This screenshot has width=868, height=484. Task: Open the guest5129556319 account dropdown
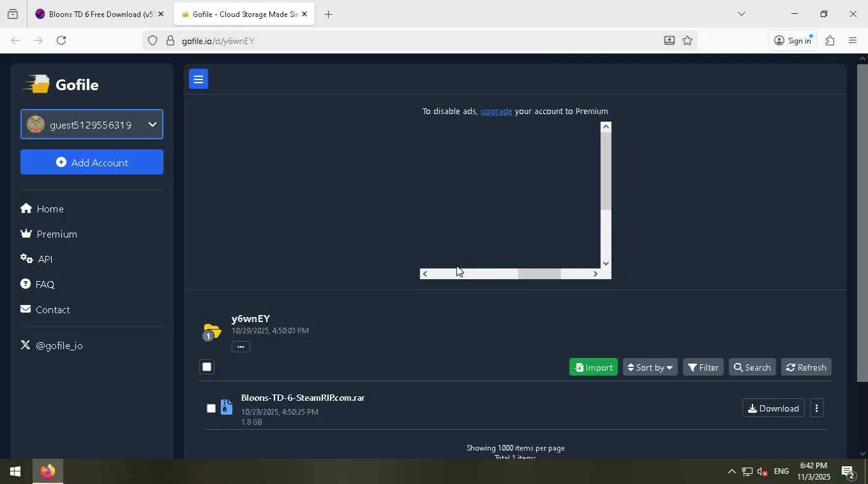91,124
